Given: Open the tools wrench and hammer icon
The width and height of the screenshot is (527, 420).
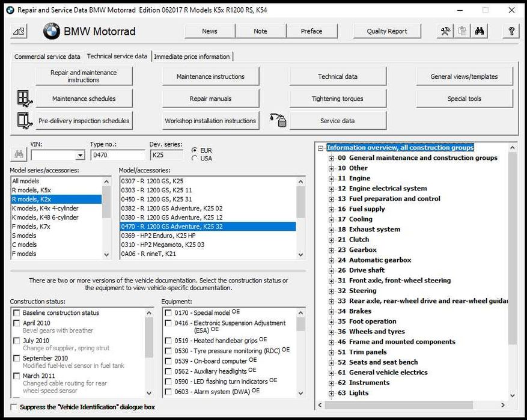Looking at the screenshot, I should click(x=445, y=31).
